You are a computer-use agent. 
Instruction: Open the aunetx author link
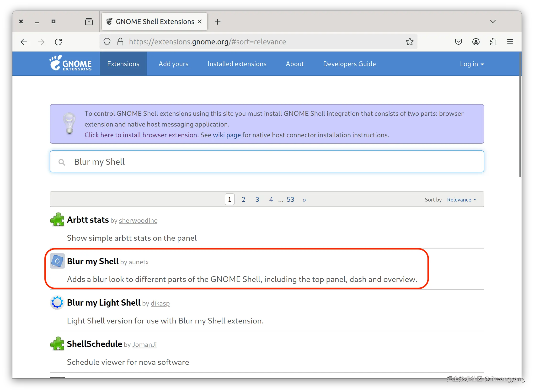click(139, 262)
